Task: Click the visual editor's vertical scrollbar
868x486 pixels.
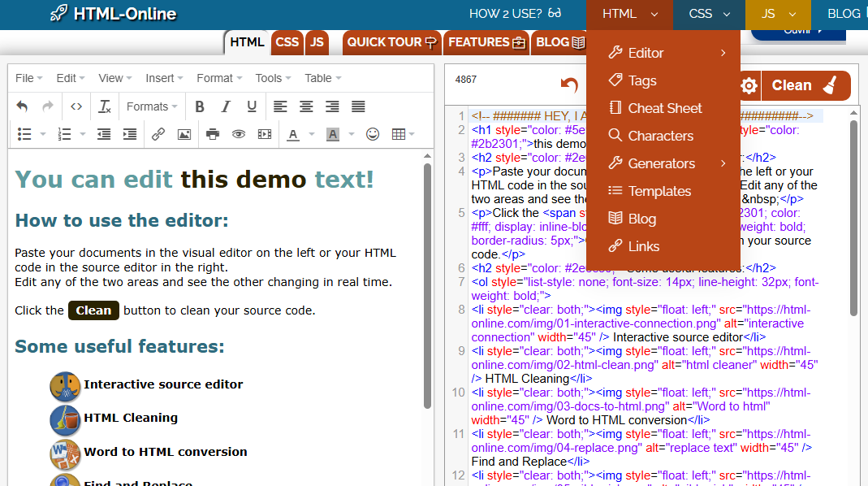Action: [x=428, y=284]
